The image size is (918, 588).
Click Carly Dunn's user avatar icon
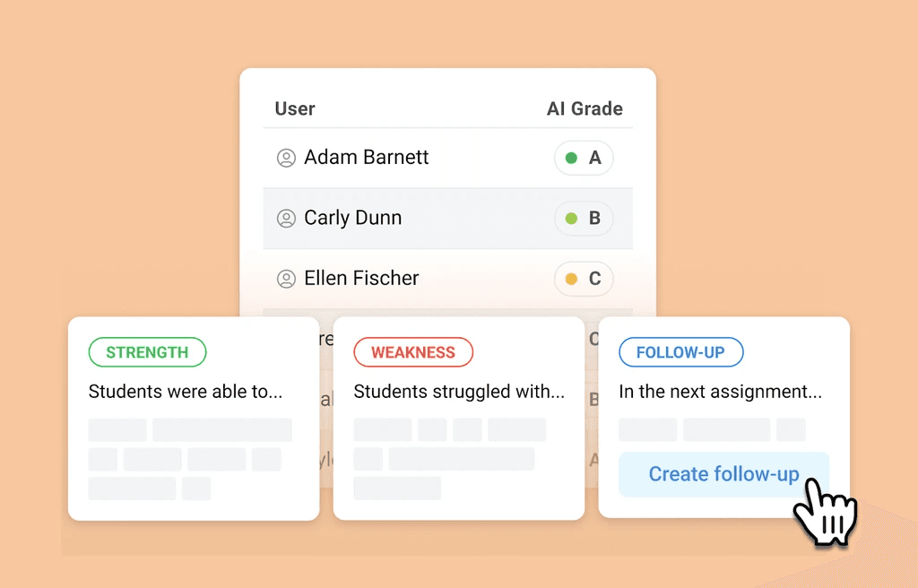286,219
